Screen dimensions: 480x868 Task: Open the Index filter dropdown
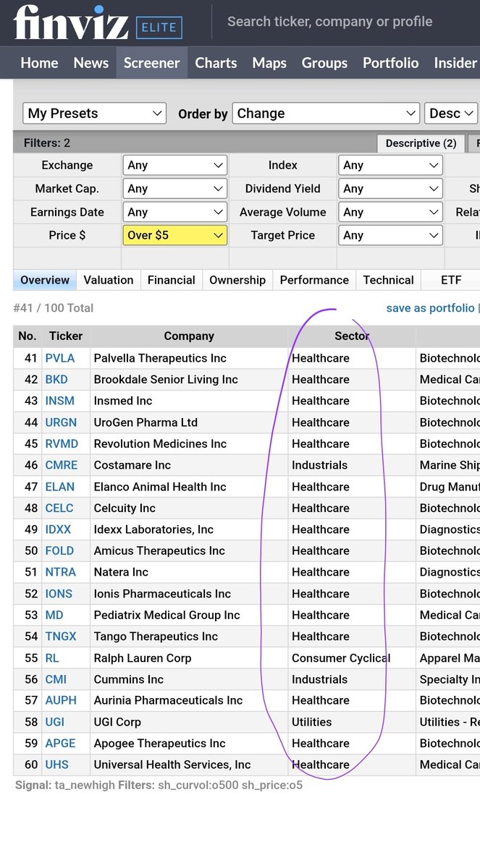390,165
